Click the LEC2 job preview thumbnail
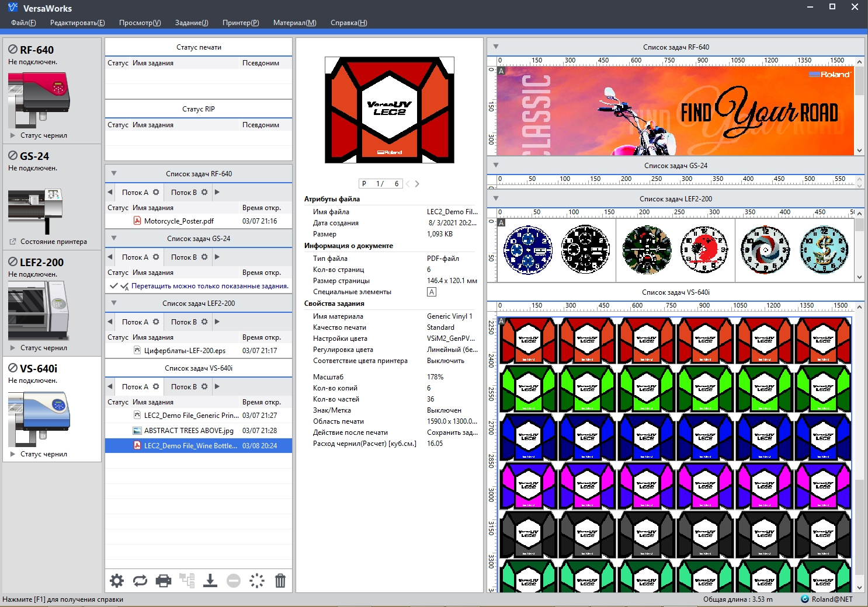 coord(390,110)
